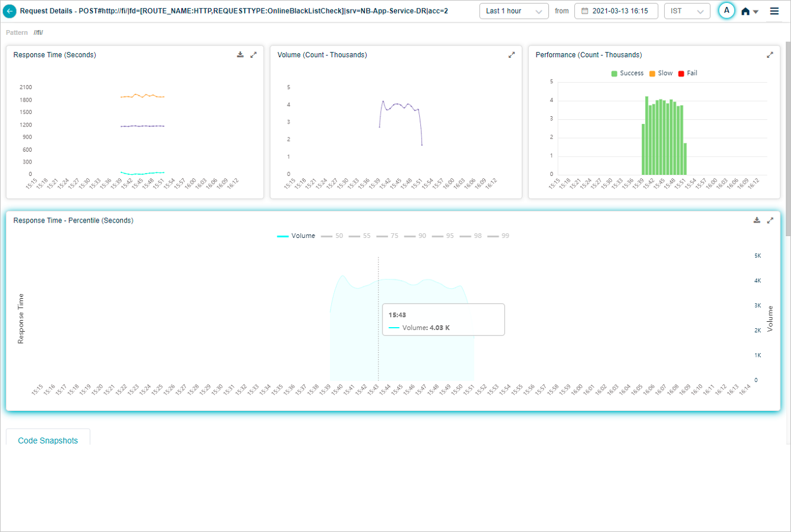The width and height of the screenshot is (791, 532).
Task: Download the Response Time Percentile chart
Action: [757, 220]
